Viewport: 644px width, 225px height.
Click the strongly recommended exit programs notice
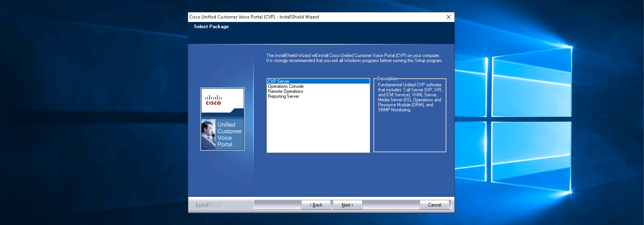[x=354, y=60]
